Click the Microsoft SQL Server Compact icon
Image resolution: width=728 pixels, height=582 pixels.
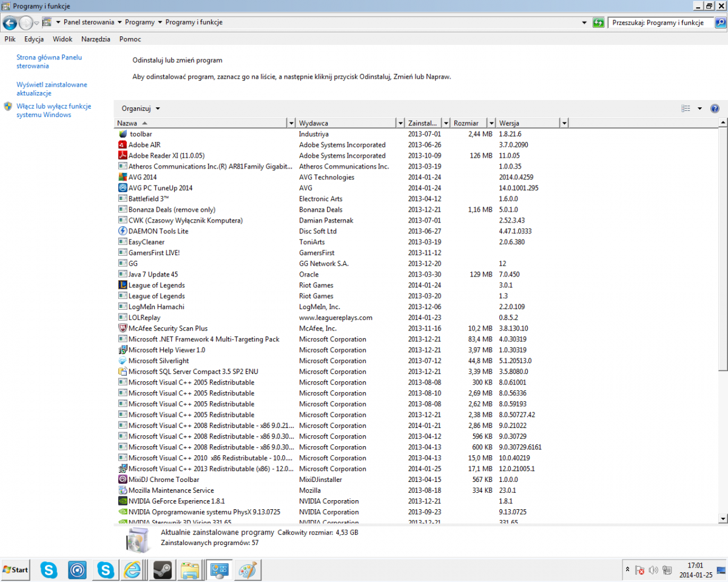123,372
